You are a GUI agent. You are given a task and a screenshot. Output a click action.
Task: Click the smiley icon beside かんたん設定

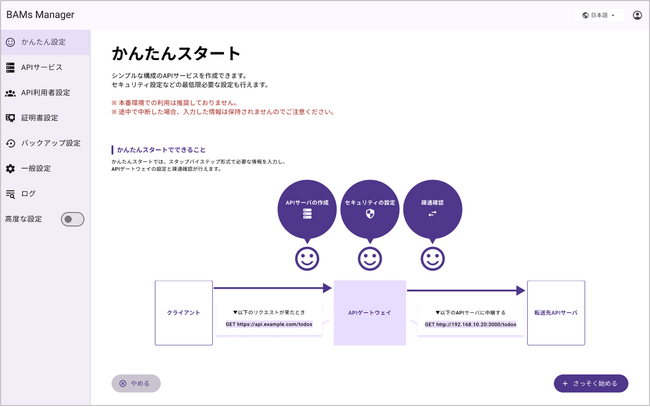10,42
